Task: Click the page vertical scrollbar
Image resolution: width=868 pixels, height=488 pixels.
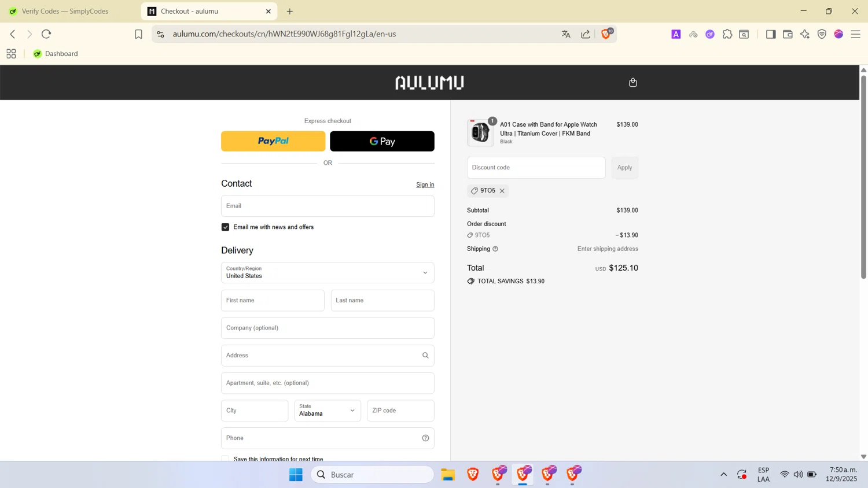Action: [863, 176]
